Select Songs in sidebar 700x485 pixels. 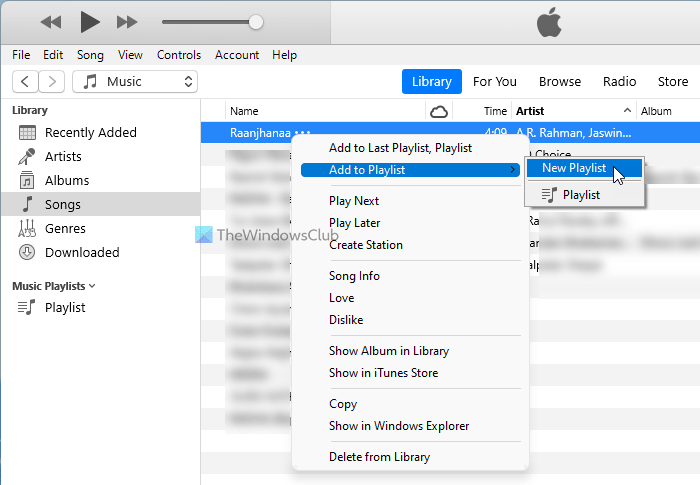[x=100, y=204]
